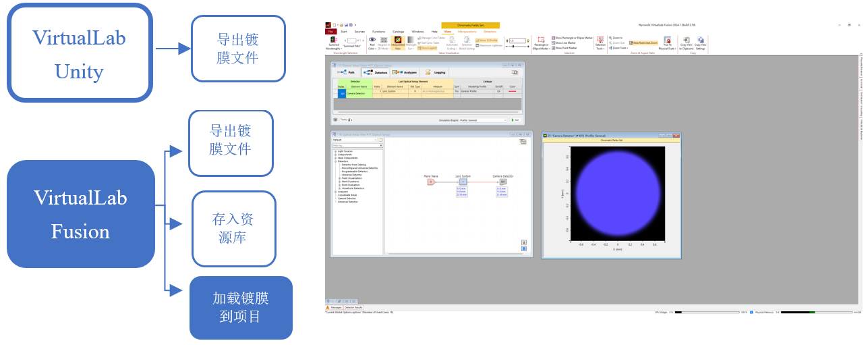Toggle Data Restricted Zoom
The height and width of the screenshot is (345, 868).
click(643, 43)
